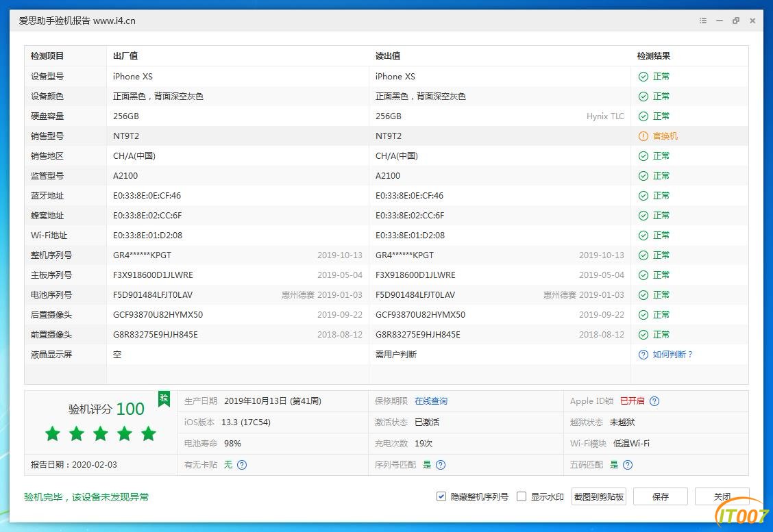Select factory Wi-Fi address E0:33:8E:01:D2:08
This screenshot has width=773, height=532.
[x=147, y=236]
